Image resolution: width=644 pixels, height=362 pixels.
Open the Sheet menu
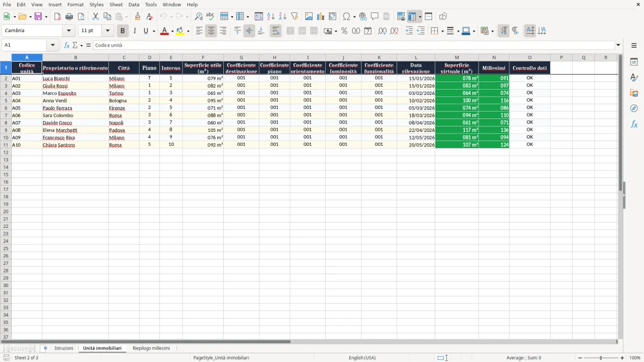pyautogui.click(x=116, y=4)
